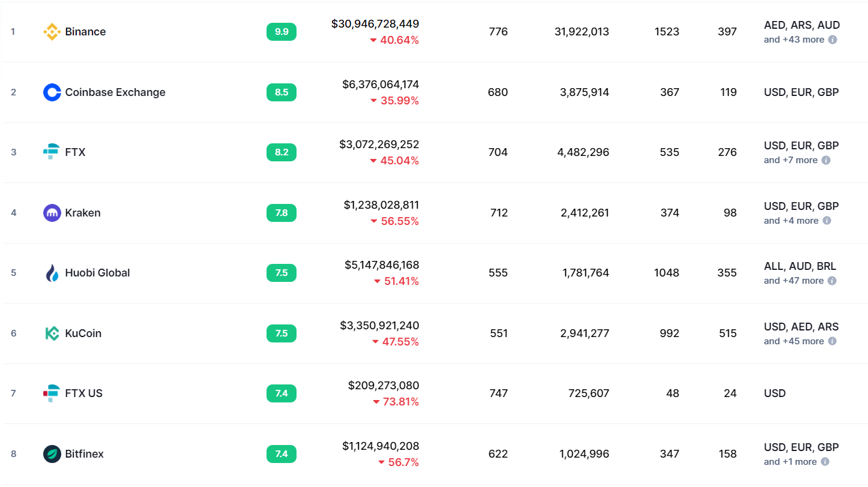868x487 pixels.
Task: Click Kraken weekly visits 2,412,261
Action: point(585,213)
